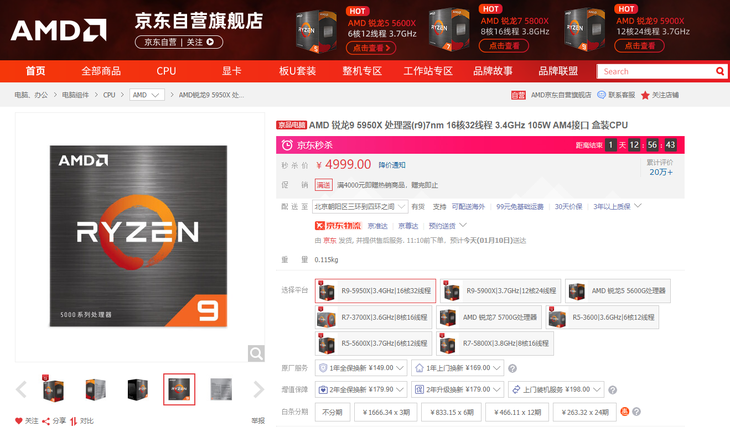Viewport: 730px width, 432px height.
Task: Open the 1年全保换新 ¥149.00 dropdown
Action: pyautogui.click(x=361, y=368)
